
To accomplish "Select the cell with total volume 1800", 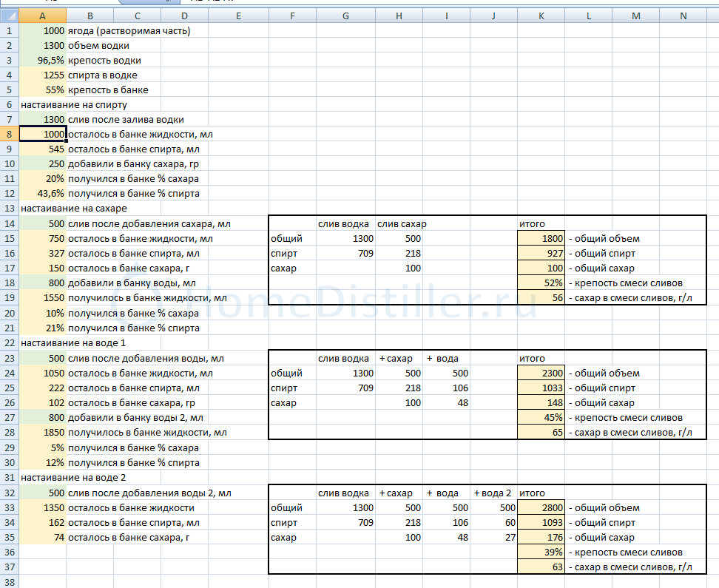I will (x=542, y=239).
